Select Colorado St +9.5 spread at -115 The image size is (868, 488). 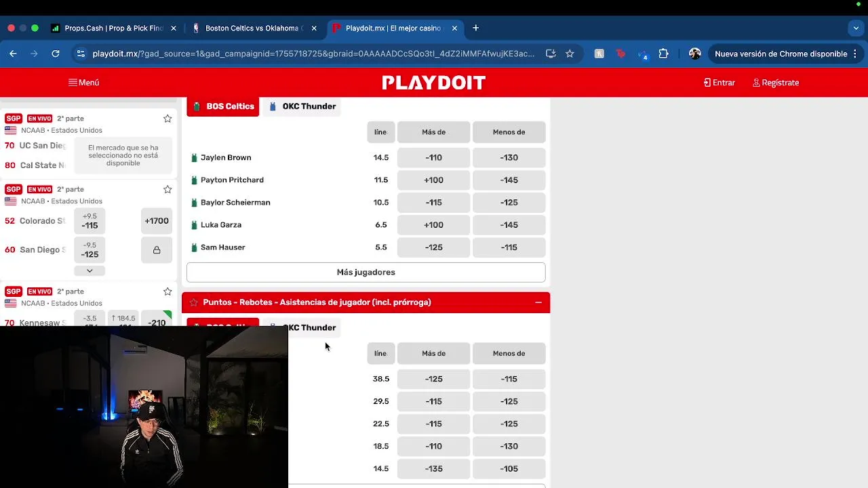[90, 221]
